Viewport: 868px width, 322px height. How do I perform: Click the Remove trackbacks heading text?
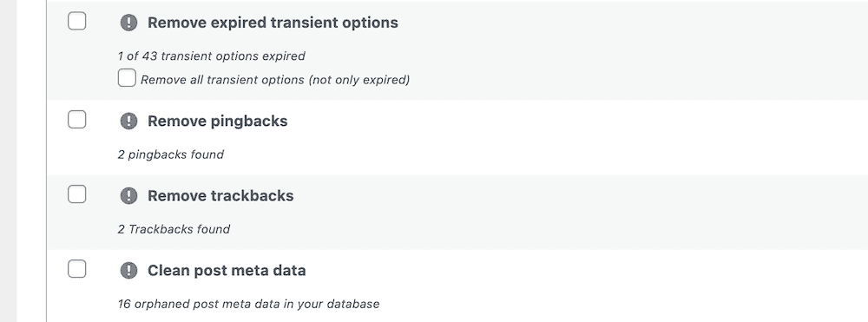(220, 196)
